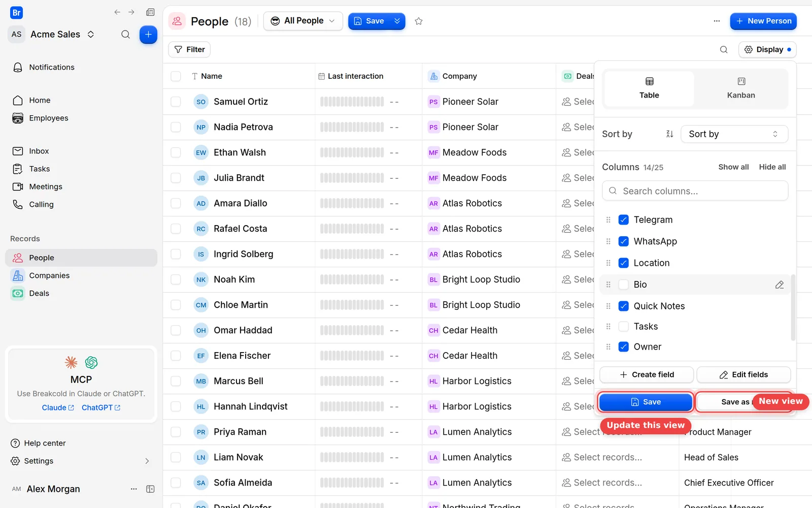Viewport: 812px width, 508px height.
Task: Click Create field button
Action: (x=647, y=375)
